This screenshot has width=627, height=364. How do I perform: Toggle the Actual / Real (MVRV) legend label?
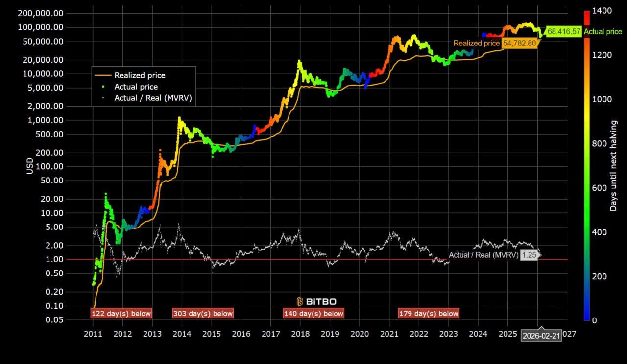[152, 98]
